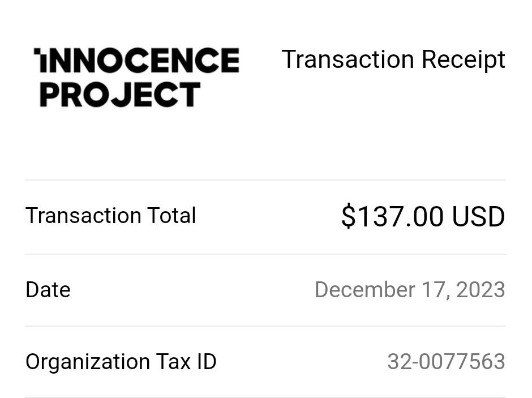The height and width of the screenshot is (398, 532).
Task: Click the Transaction Receipt heading
Action: 393,59
